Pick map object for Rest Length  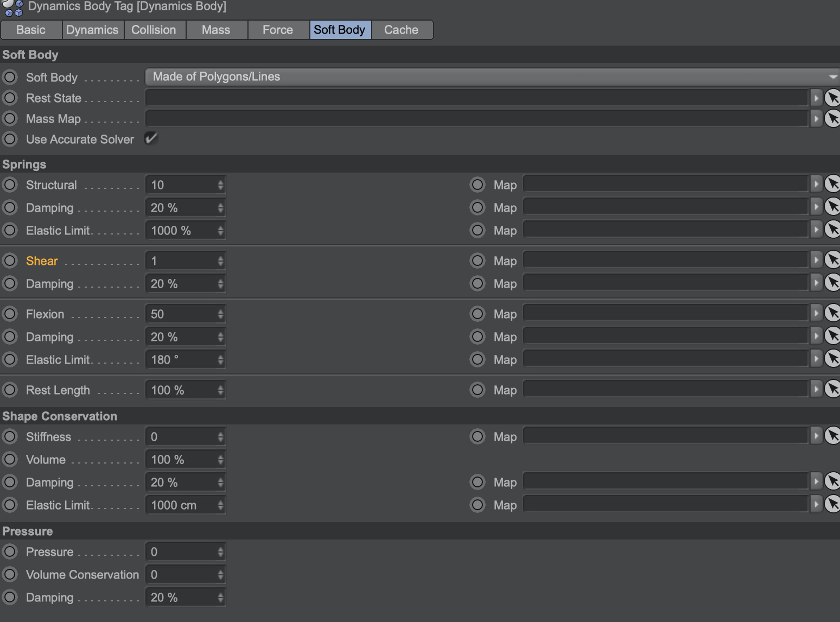click(832, 390)
